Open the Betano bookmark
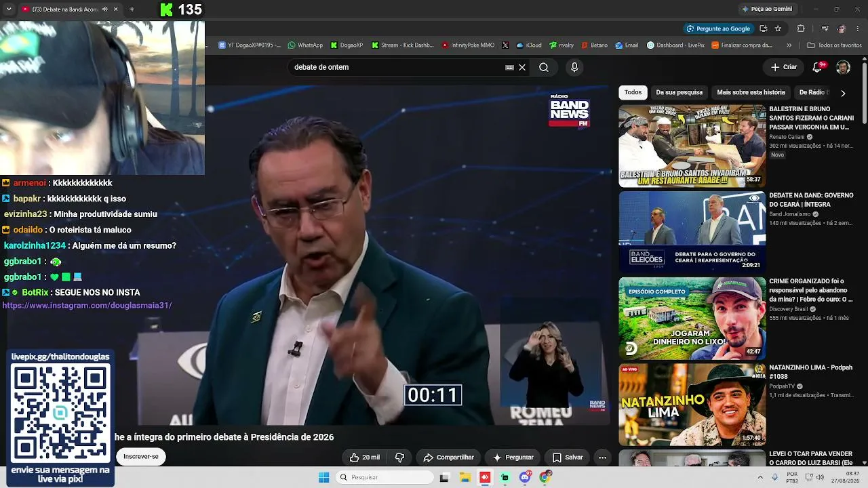 point(595,45)
